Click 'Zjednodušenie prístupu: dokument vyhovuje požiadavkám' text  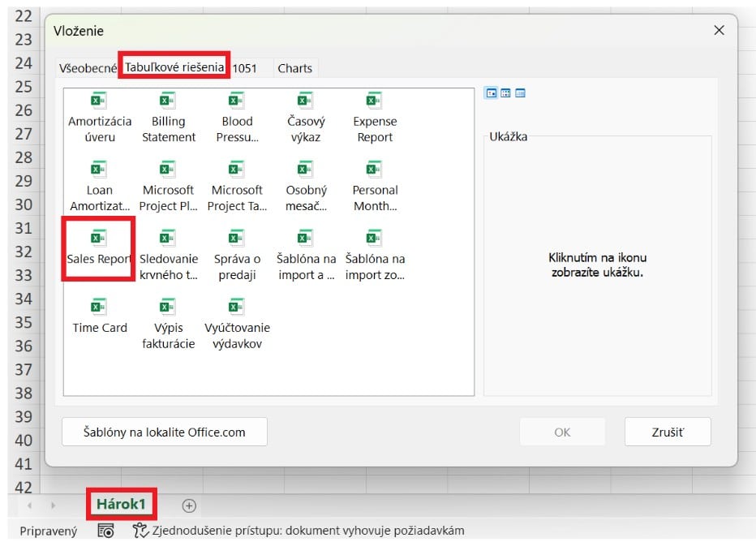[308, 531]
